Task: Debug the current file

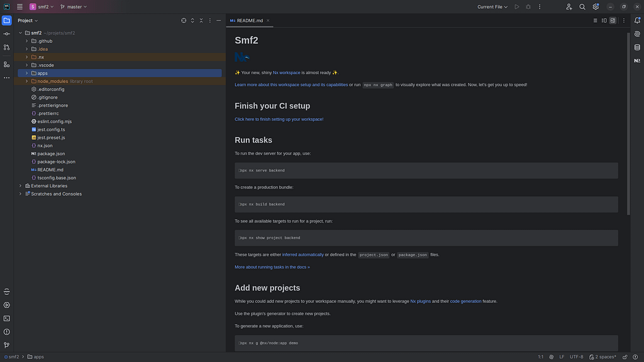Action: pyautogui.click(x=528, y=7)
